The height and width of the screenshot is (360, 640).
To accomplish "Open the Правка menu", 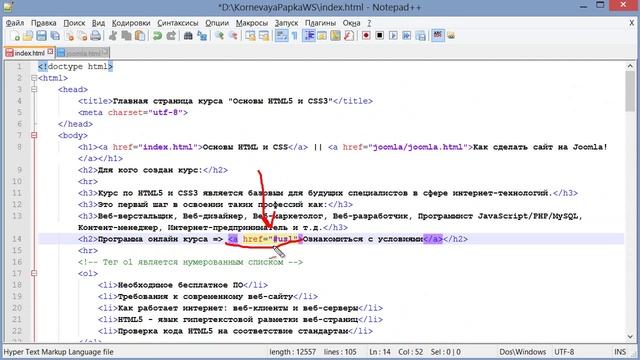I will coord(44,23).
